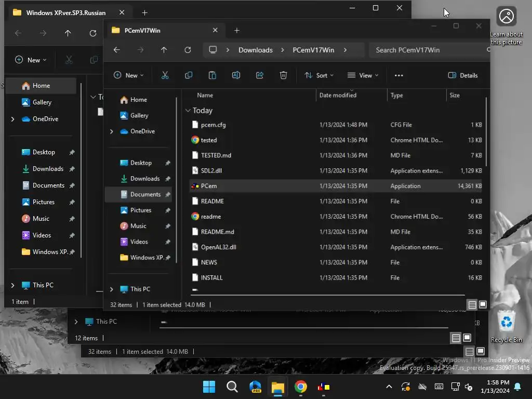Click taskbar clock showing 1:58 PM
Screen dimensions: 532x399
coord(495,387)
